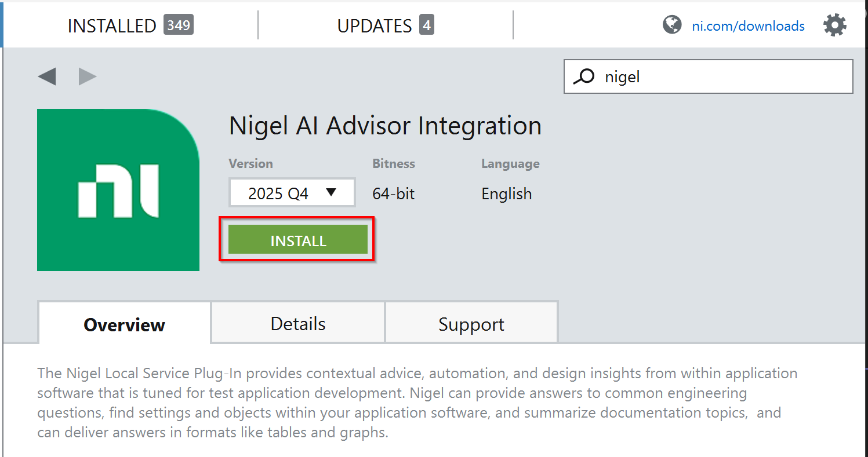Click the magnifying glass search icon
868x457 pixels.
pyautogui.click(x=583, y=76)
